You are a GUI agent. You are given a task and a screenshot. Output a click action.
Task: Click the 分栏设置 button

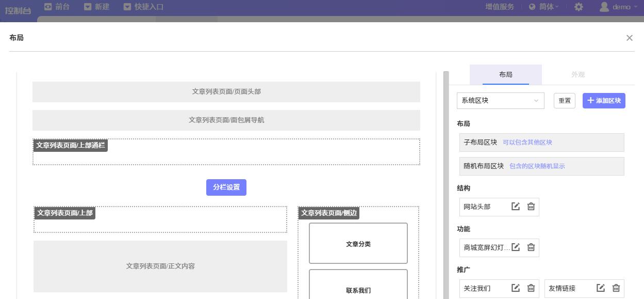point(226,187)
